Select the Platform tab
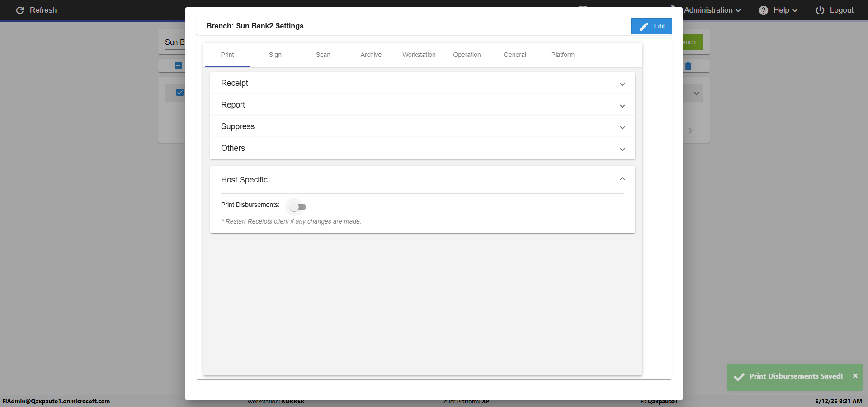This screenshot has width=868, height=407. coord(562,55)
